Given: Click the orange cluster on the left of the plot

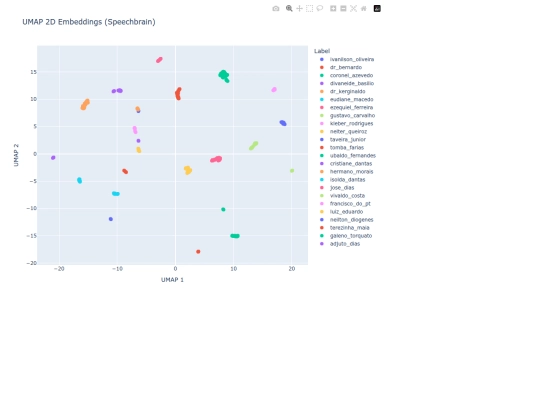Looking at the screenshot, I should click(85, 105).
